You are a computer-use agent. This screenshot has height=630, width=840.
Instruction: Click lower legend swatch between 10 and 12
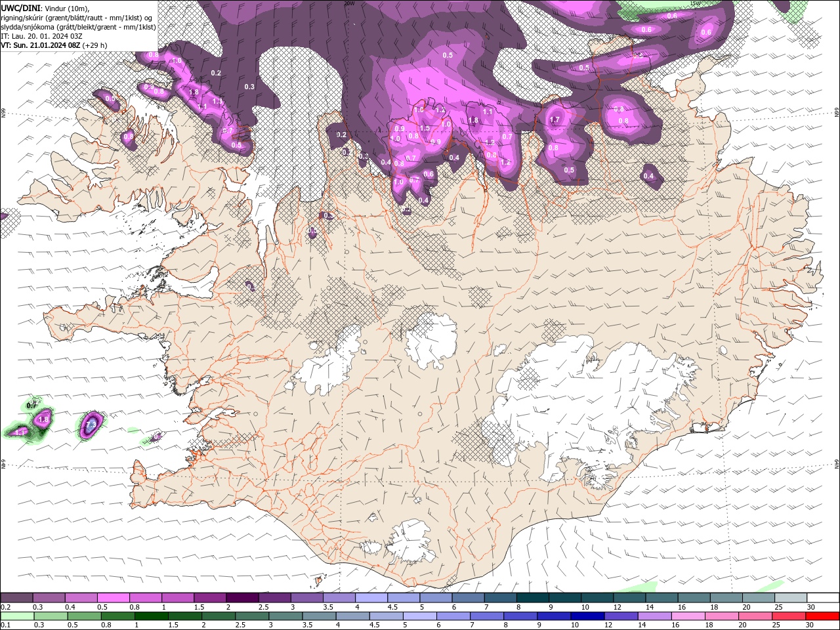587,616
